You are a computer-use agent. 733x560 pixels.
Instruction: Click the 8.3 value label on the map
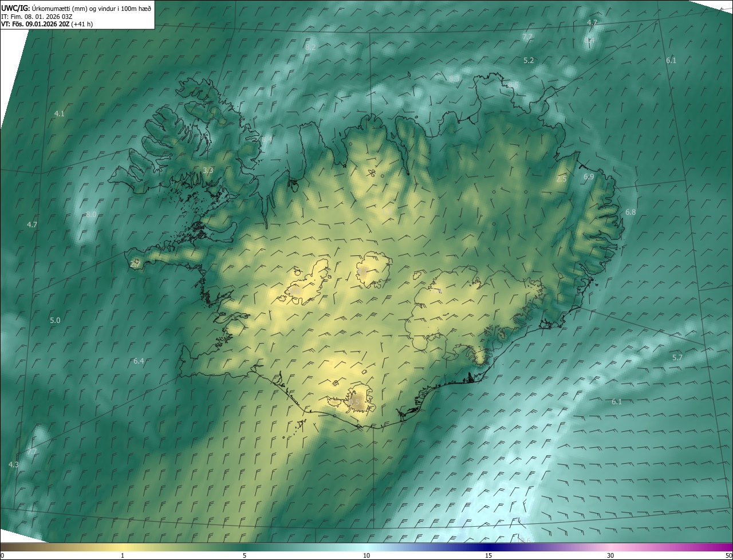click(x=454, y=78)
